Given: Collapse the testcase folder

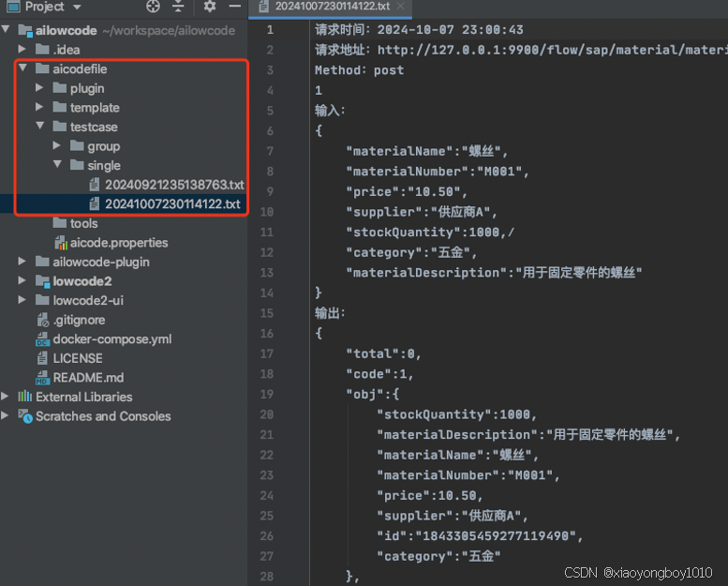Looking at the screenshot, I should [40, 126].
